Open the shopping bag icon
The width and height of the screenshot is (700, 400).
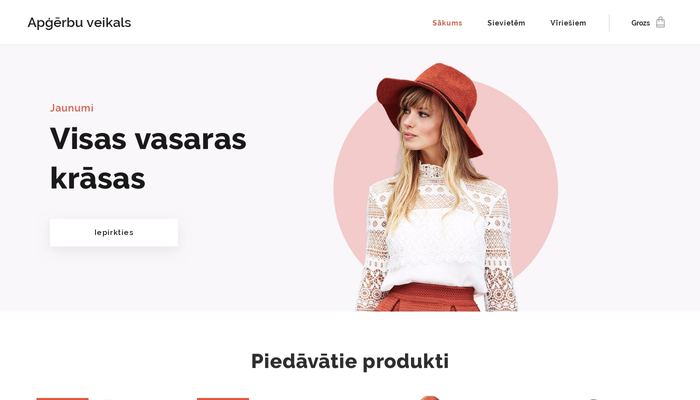(x=660, y=22)
